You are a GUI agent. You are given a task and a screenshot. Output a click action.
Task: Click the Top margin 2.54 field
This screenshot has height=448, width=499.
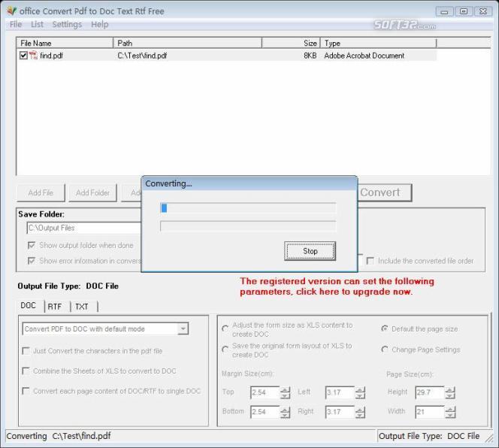265,392
